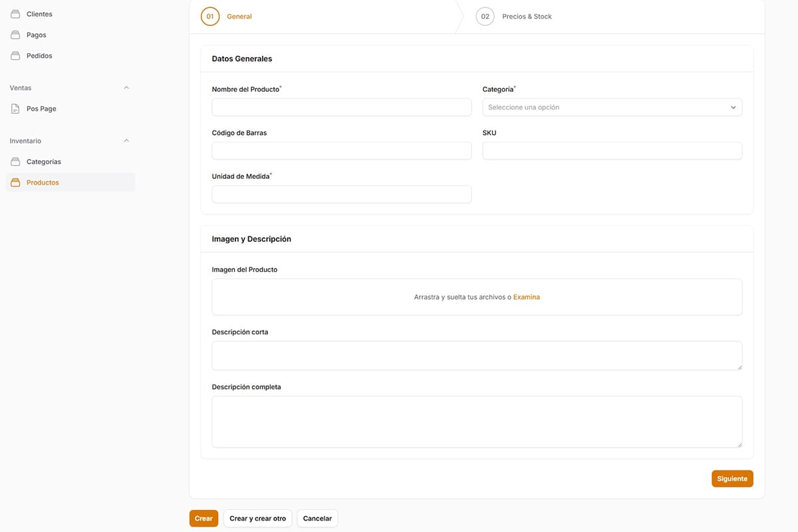Click the Productos icon in sidebar
This screenshot has width=798, height=532.
15,182
